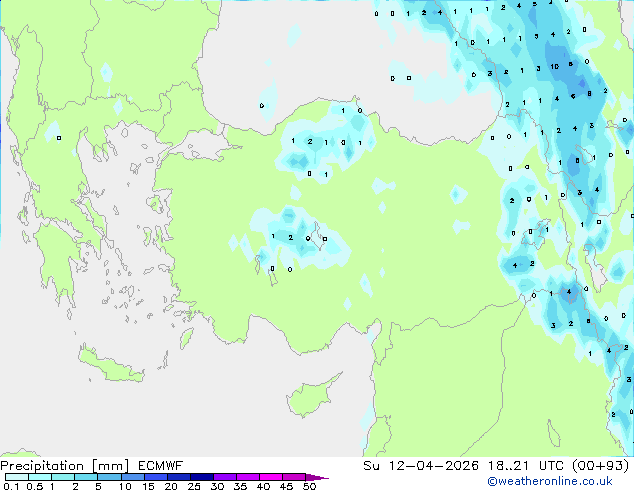Click the arrow-shaped over-50 legend tip
This screenshot has width=634, height=490.
click(316, 477)
